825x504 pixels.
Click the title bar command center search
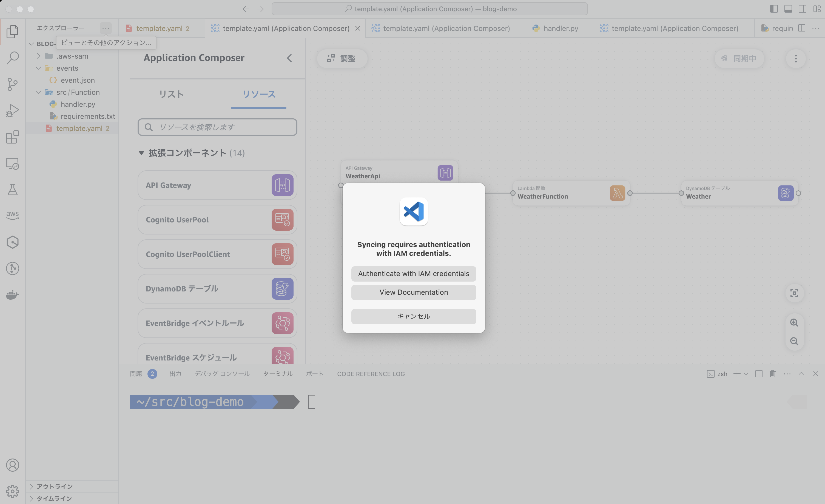(429, 9)
